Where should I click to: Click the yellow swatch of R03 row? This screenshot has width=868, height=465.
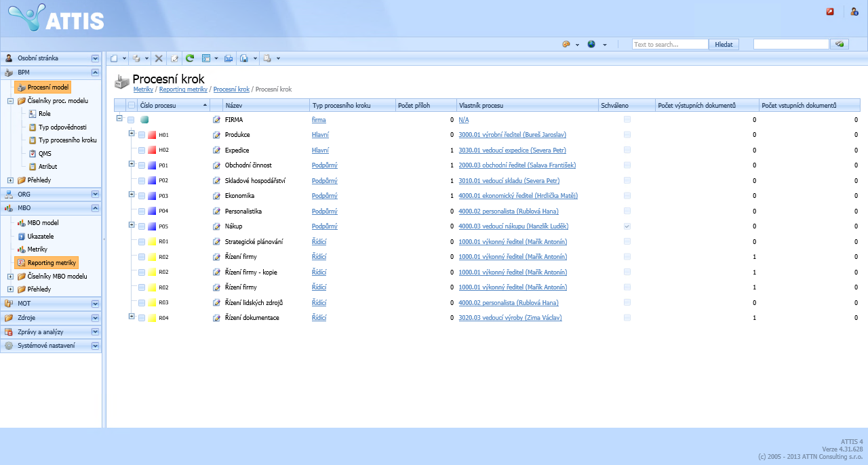[152, 303]
